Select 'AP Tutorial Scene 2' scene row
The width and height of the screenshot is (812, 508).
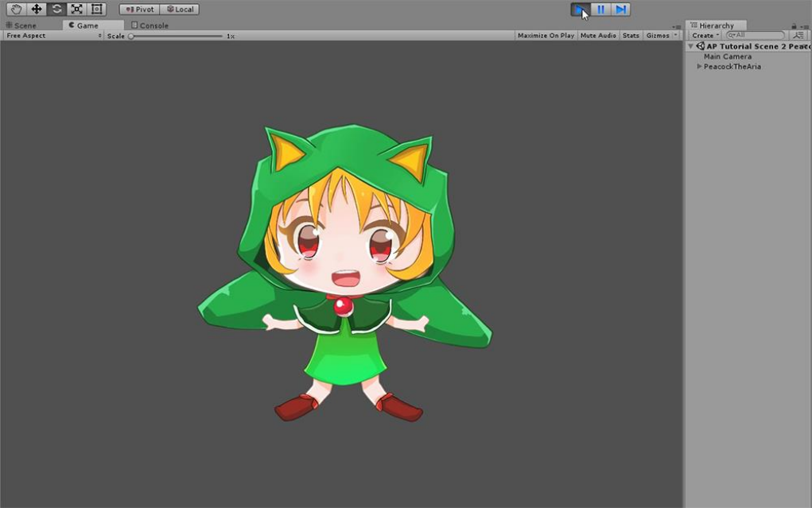749,46
